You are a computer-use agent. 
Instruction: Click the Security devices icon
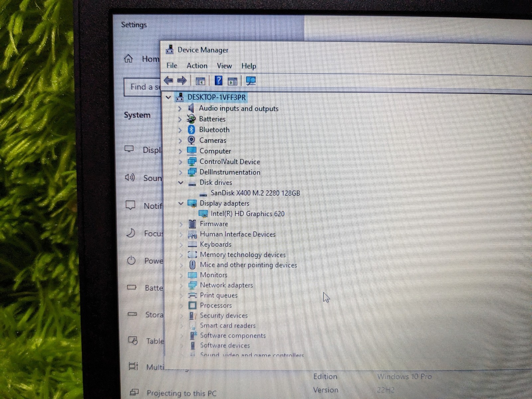click(192, 315)
